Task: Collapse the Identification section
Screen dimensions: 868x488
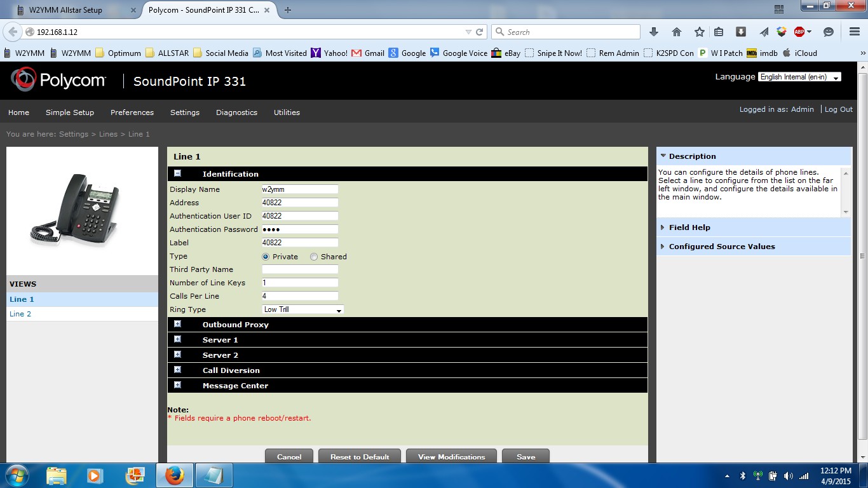Action: click(177, 173)
